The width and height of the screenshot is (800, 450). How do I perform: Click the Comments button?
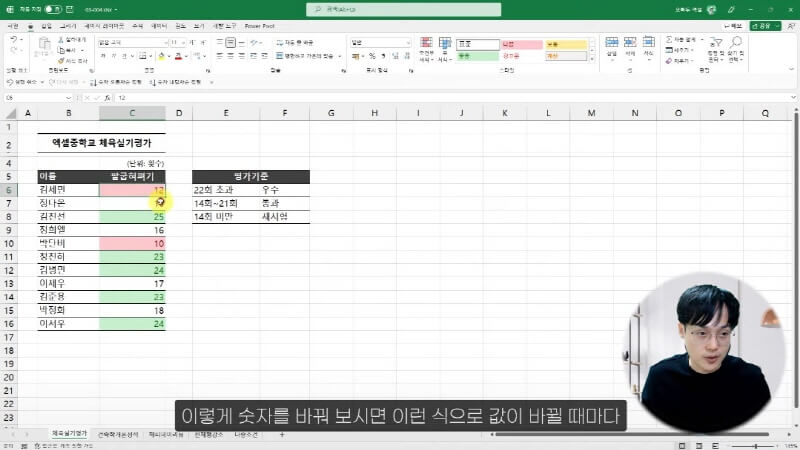tap(733, 26)
